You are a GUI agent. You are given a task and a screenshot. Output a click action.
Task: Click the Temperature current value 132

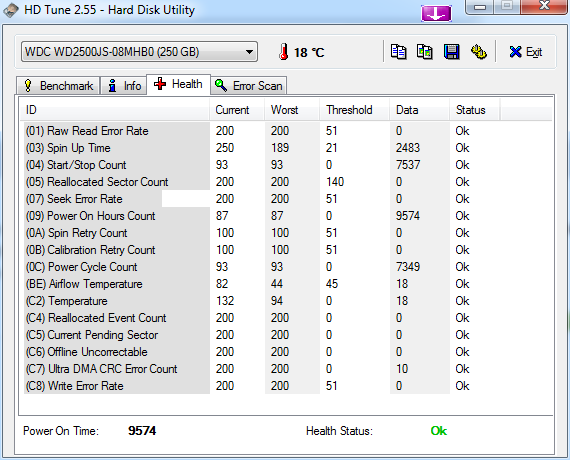point(225,301)
